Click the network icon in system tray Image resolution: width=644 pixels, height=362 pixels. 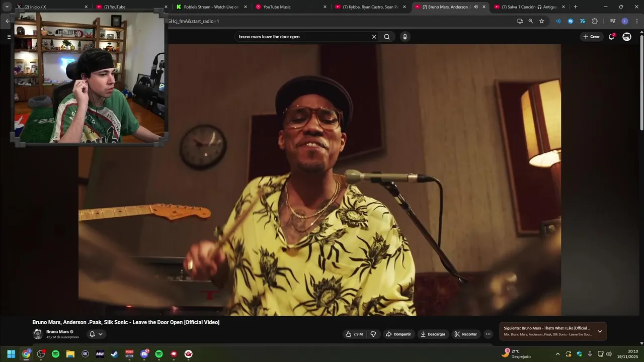600,354
